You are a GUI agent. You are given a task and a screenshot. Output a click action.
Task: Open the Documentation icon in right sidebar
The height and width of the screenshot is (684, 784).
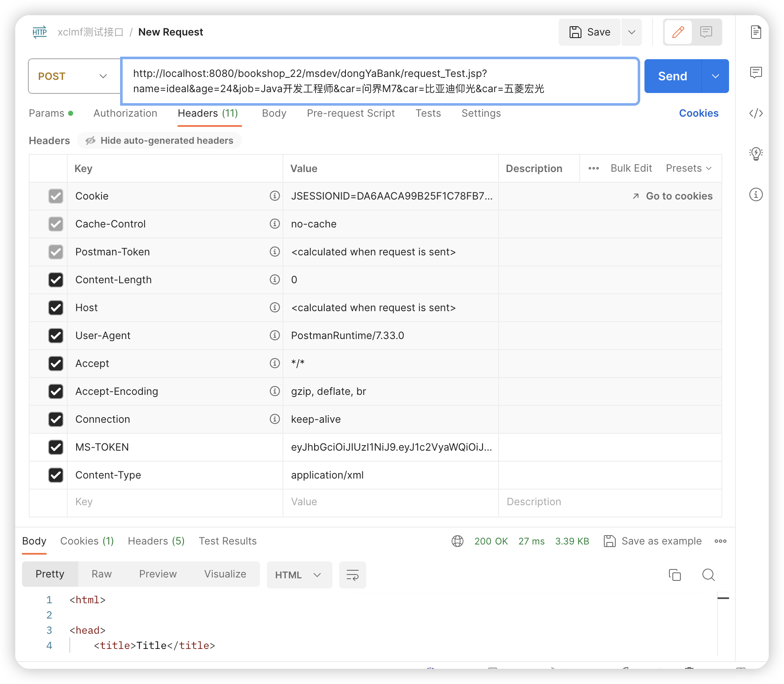756,32
